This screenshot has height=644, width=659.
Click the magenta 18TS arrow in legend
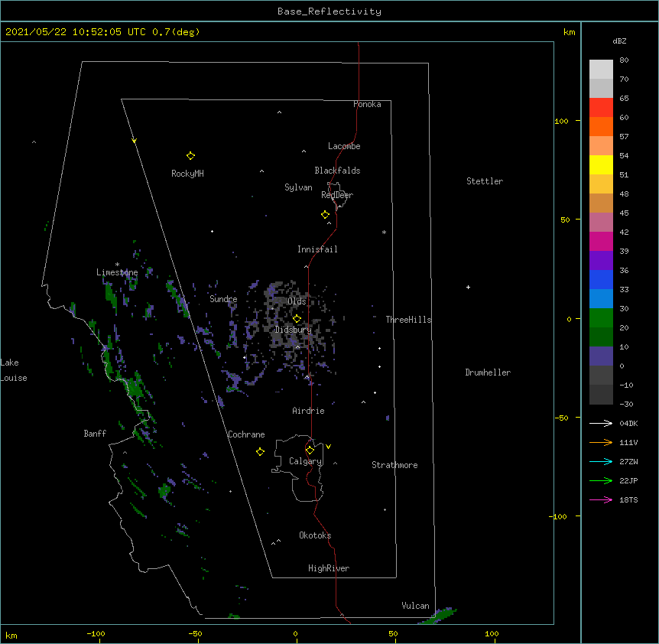coord(601,499)
